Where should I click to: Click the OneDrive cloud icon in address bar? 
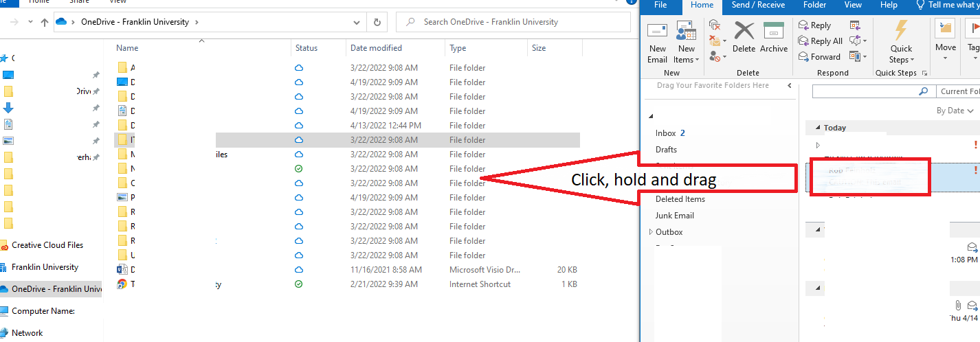[x=61, y=22]
